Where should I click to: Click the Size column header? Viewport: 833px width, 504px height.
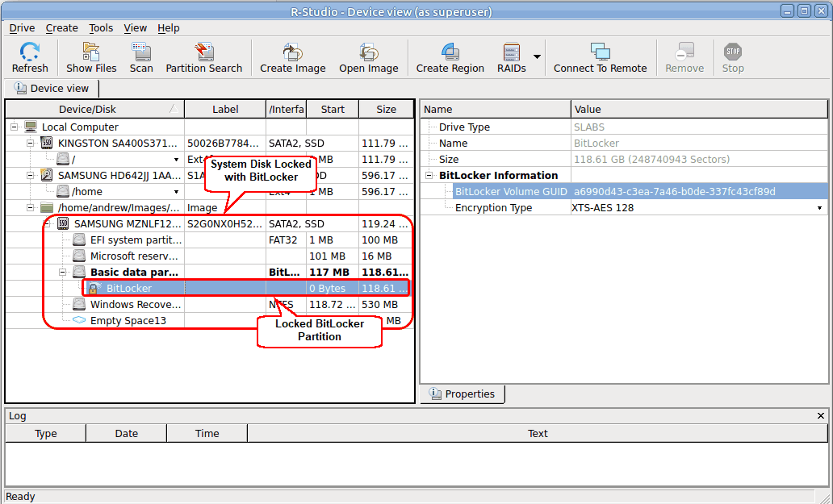[x=386, y=110]
